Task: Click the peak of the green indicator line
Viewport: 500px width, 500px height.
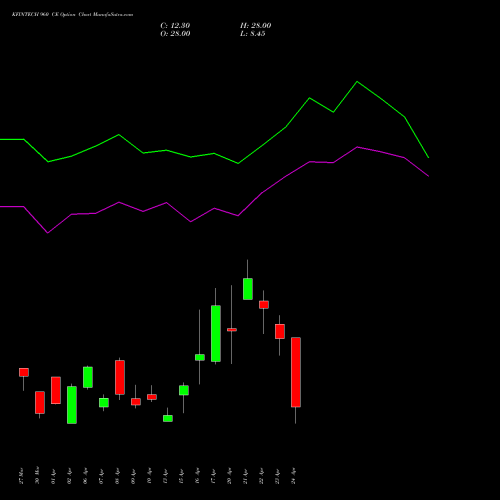Action: coord(357,82)
